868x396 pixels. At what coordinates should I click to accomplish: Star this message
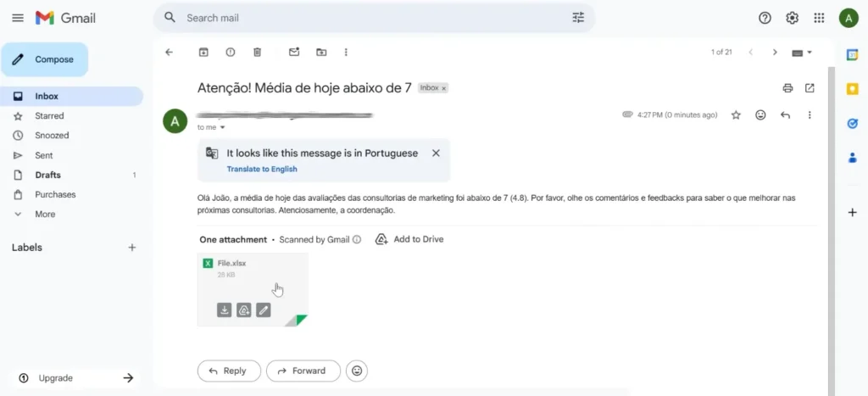tap(736, 115)
